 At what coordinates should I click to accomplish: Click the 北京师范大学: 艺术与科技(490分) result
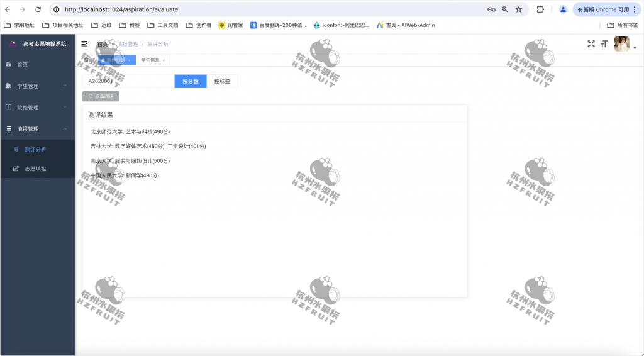click(130, 131)
